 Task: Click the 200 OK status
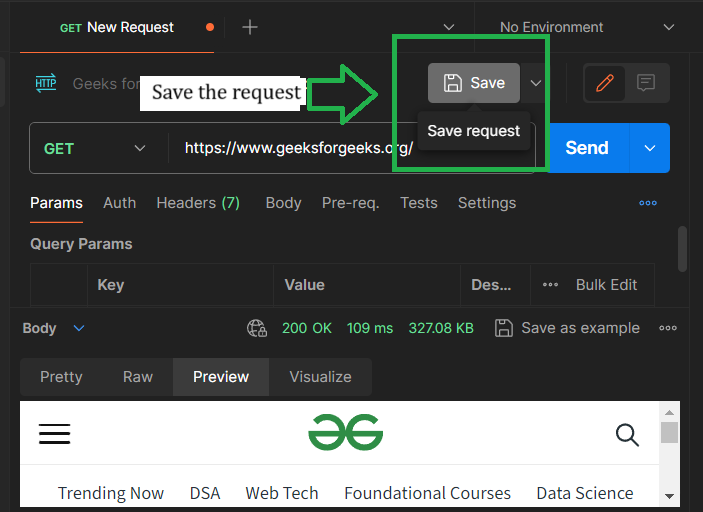point(307,328)
